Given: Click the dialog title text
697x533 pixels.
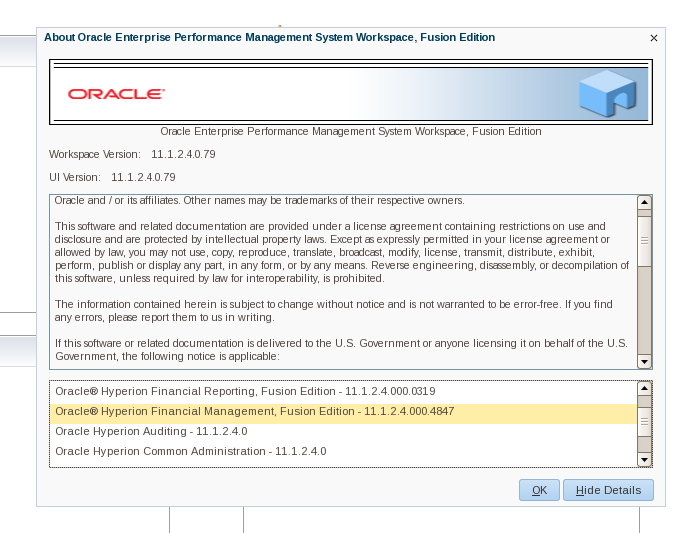Looking at the screenshot, I should pyautogui.click(x=269, y=37).
